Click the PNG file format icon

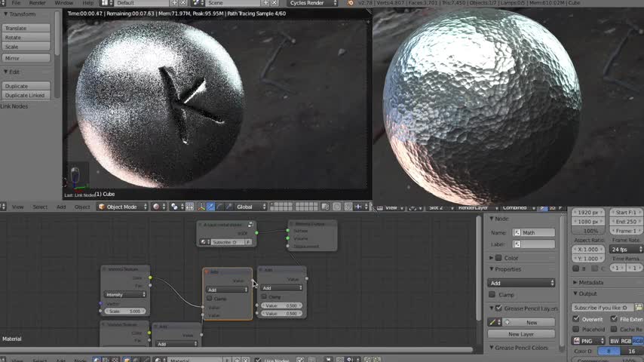(578, 341)
